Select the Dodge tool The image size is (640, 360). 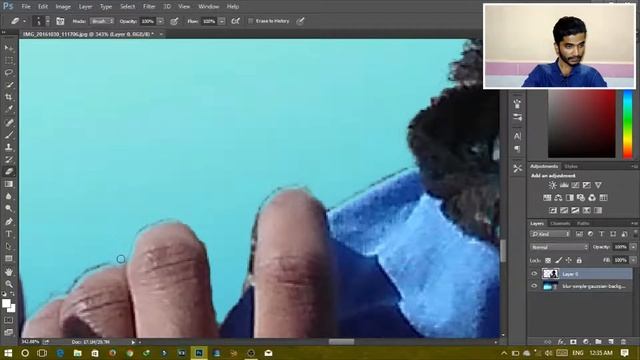[x=9, y=209]
